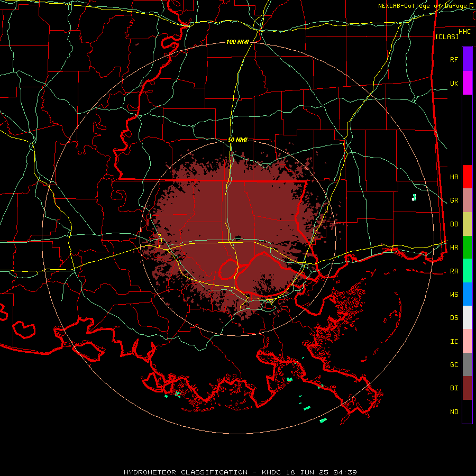Click the [CLAS] legend header

[447, 36]
